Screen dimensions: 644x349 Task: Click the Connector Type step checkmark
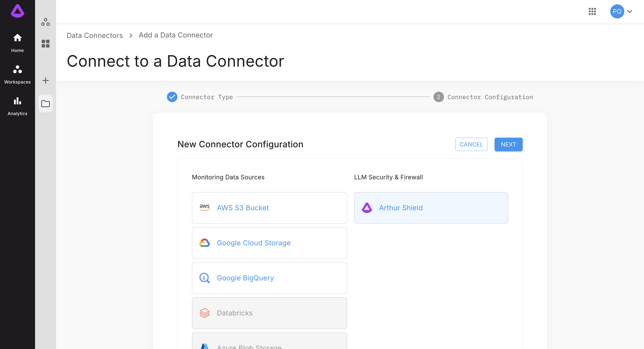pyautogui.click(x=172, y=97)
